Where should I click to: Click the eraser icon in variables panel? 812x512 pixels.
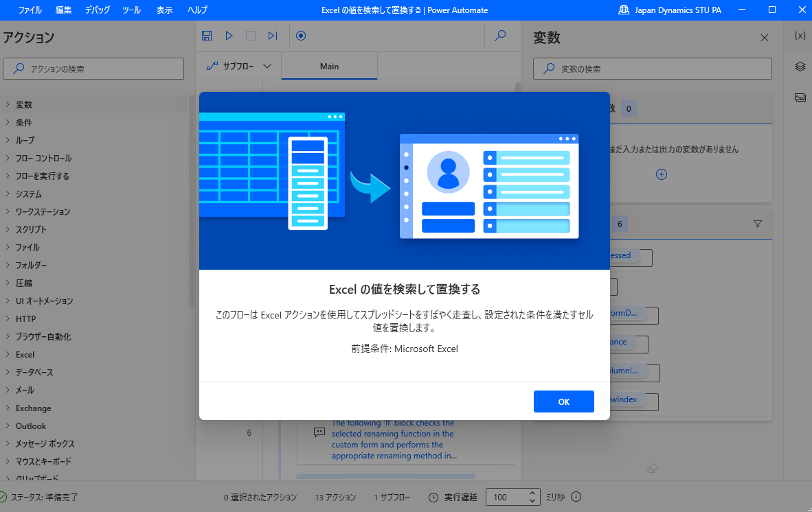tap(653, 469)
